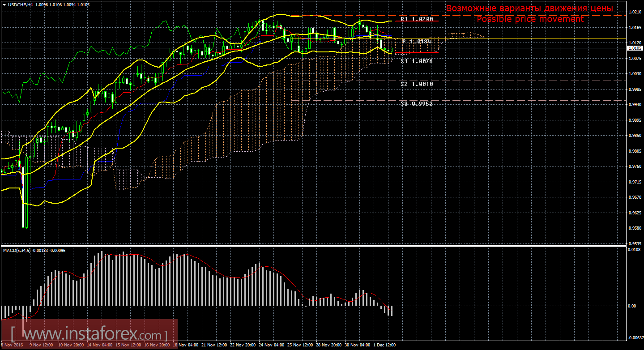Click the red 'Possible price movement' text
The width and height of the screenshot is (644, 350).
pos(530,19)
